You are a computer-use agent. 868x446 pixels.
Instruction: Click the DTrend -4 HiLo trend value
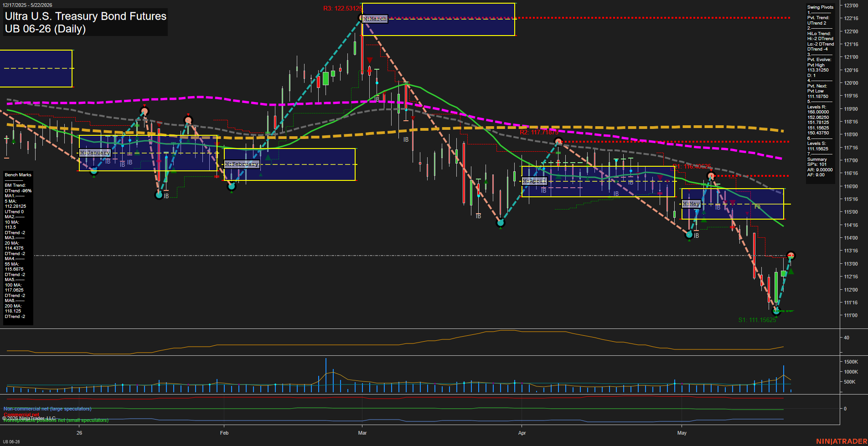817,49
